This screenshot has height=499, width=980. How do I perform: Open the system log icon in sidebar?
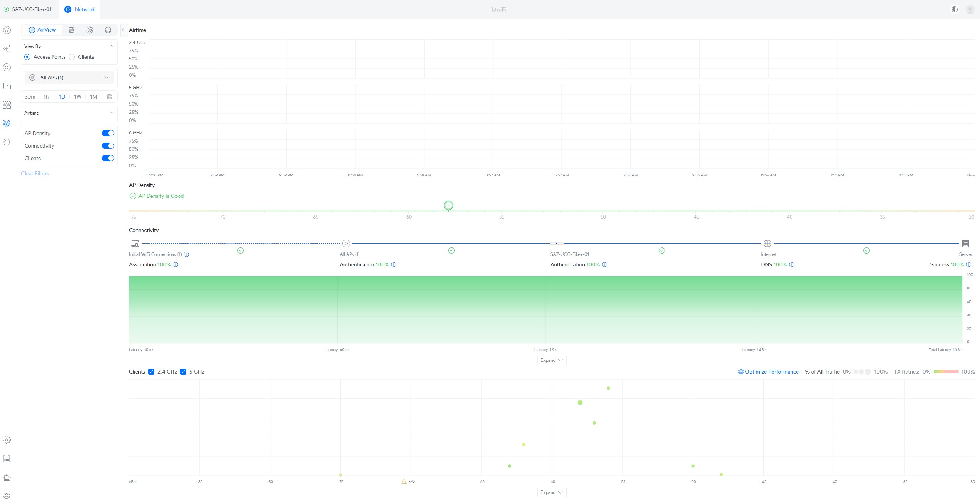(7, 458)
